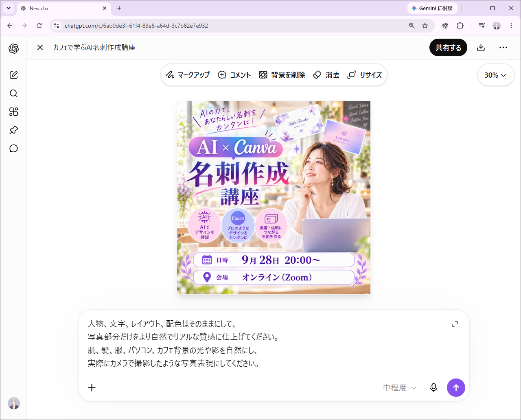Click the generated flyer image preview

tap(274, 197)
